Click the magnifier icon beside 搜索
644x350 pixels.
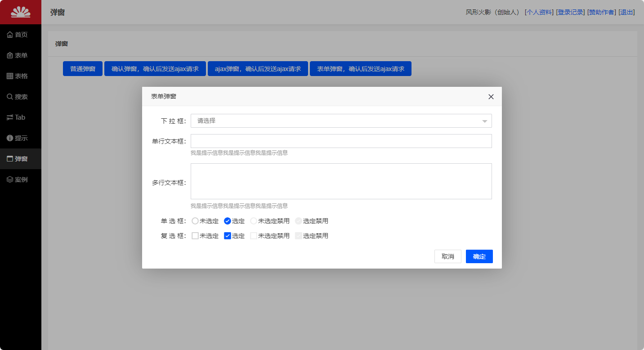coord(10,97)
